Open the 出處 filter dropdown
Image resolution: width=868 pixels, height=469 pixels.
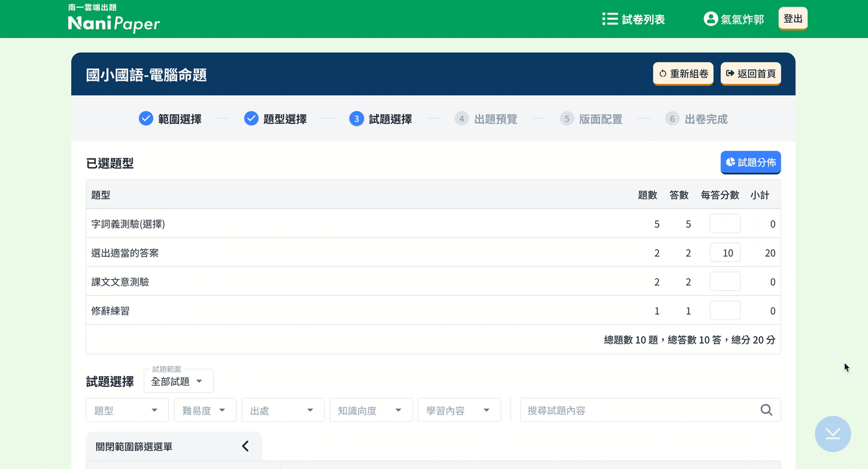[283, 410]
